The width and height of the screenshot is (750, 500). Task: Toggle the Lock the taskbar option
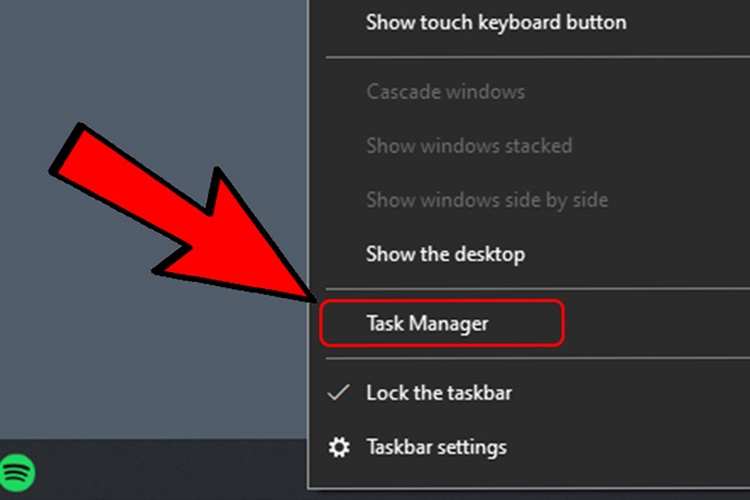(439, 393)
